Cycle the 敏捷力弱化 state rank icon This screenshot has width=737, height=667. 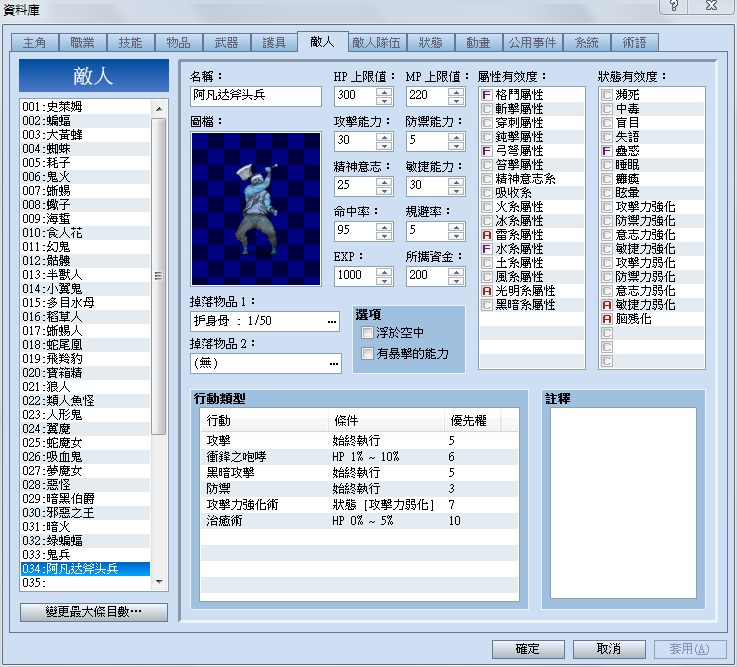tap(607, 305)
